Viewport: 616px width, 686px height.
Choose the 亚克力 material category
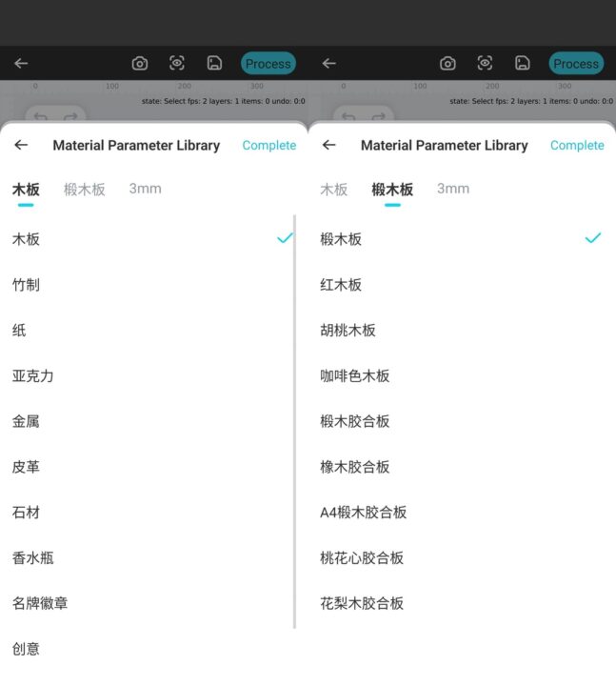32,376
